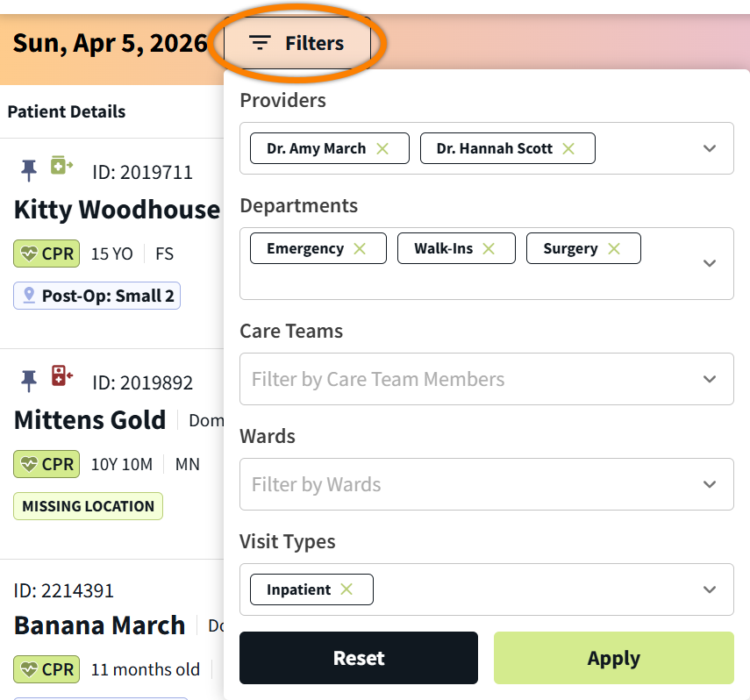
Task: Click CPR badge for Mittens Gold
Action: coord(46,464)
